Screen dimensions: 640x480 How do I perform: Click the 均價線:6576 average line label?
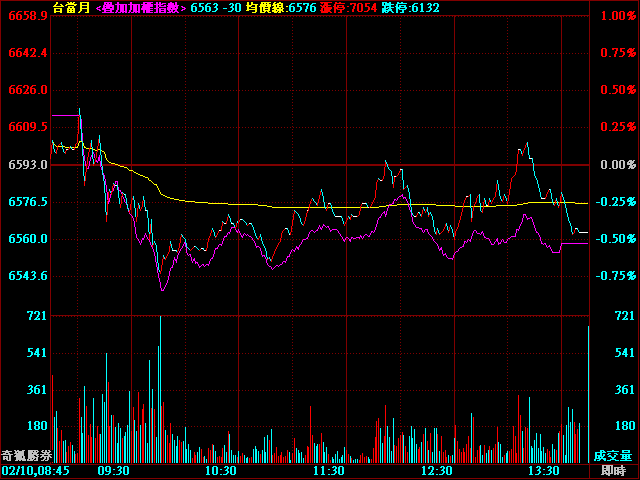pyautogui.click(x=281, y=7)
